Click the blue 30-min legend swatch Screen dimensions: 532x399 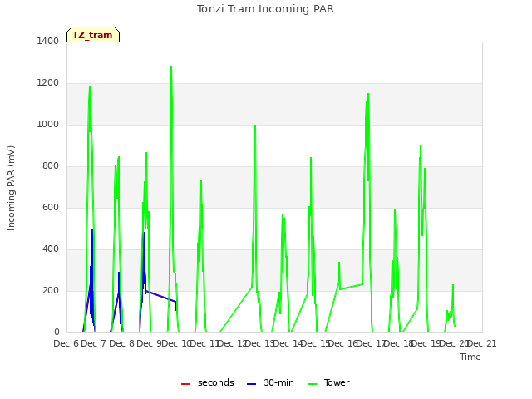pos(251,384)
